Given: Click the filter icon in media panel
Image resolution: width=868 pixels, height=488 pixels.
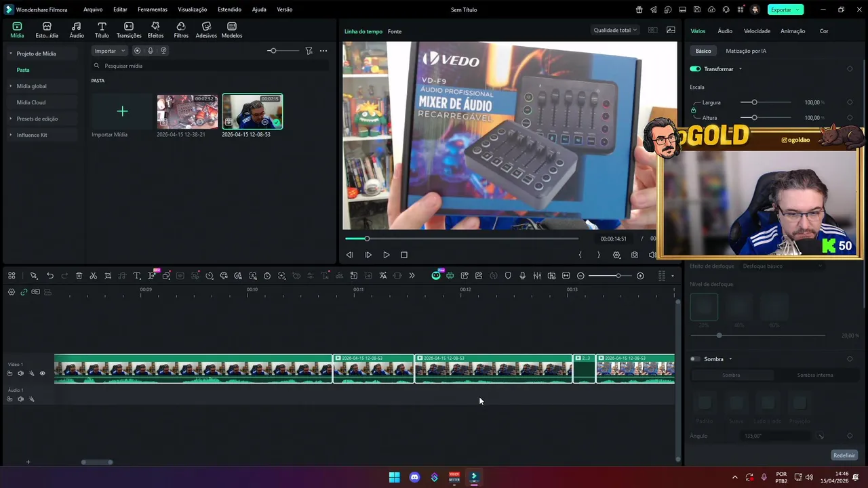Looking at the screenshot, I should (x=309, y=51).
